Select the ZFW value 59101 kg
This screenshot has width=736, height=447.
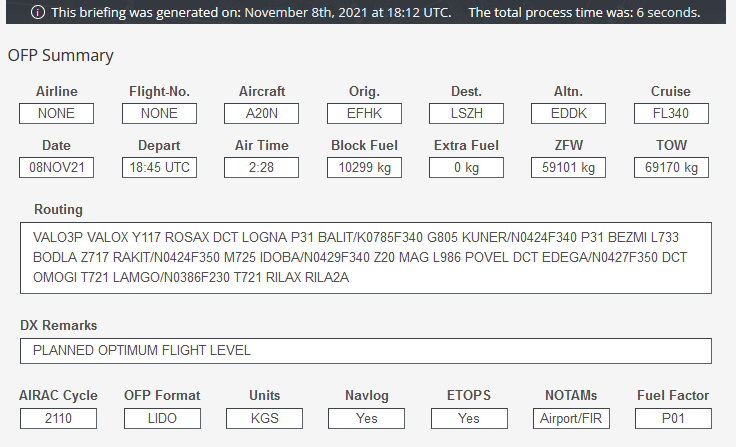click(x=568, y=168)
